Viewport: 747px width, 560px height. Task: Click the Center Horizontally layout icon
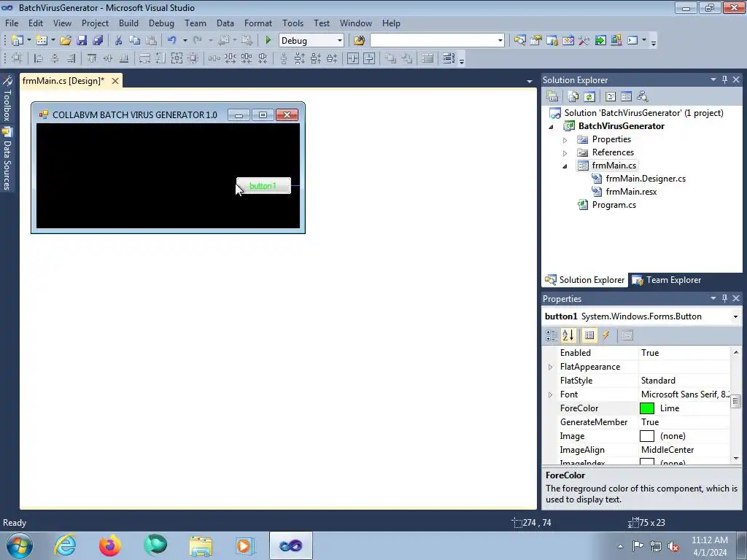pyautogui.click(x=353, y=58)
